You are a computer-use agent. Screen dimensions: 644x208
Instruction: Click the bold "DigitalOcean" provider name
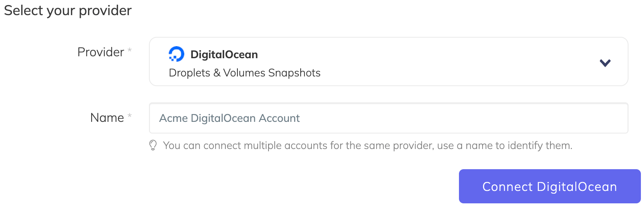(x=224, y=55)
